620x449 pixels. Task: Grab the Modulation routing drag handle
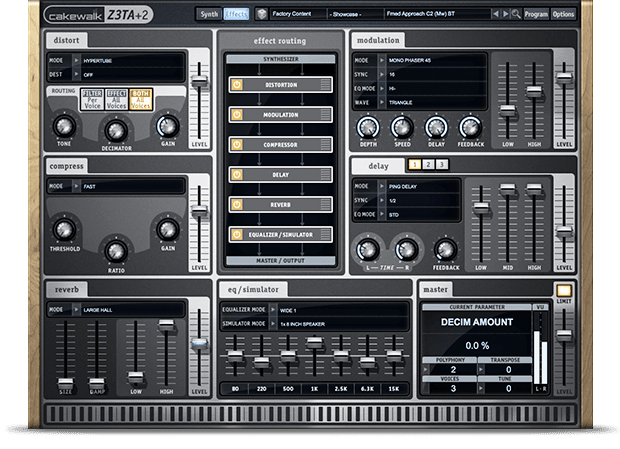325,115
